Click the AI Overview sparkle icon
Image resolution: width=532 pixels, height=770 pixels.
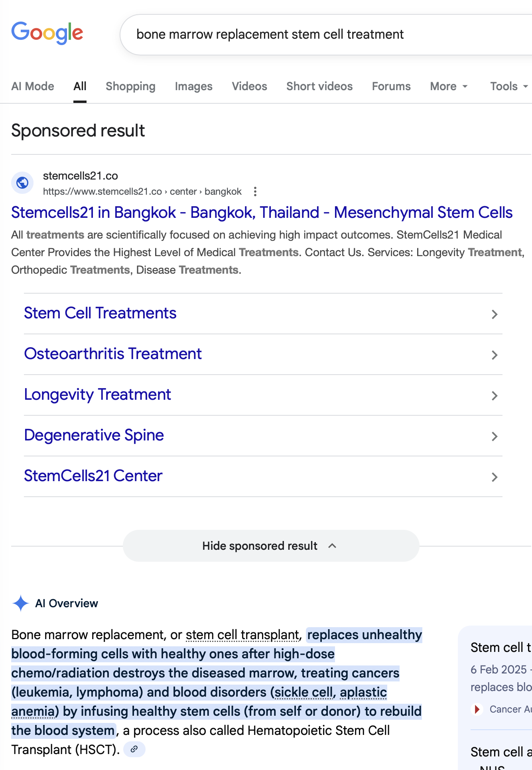pos(20,603)
